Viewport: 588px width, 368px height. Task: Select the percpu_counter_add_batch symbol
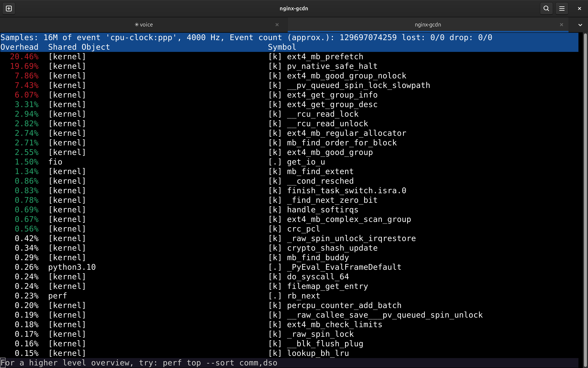(x=344, y=305)
